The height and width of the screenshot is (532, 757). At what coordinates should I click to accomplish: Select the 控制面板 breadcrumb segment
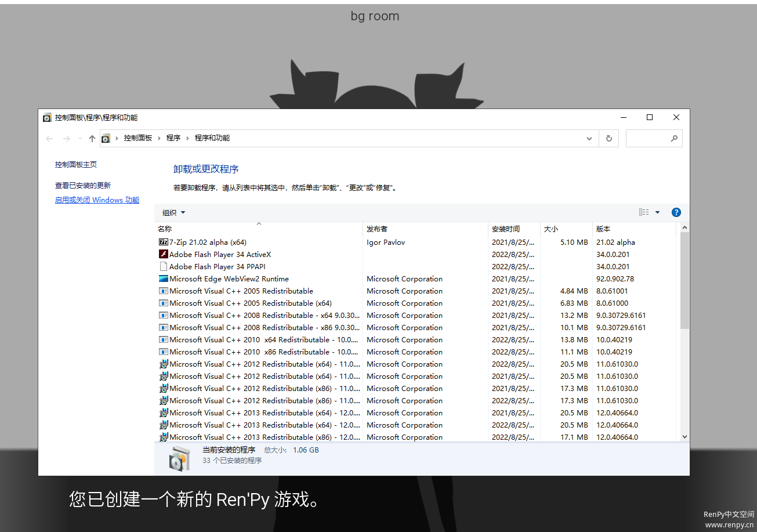coord(138,138)
